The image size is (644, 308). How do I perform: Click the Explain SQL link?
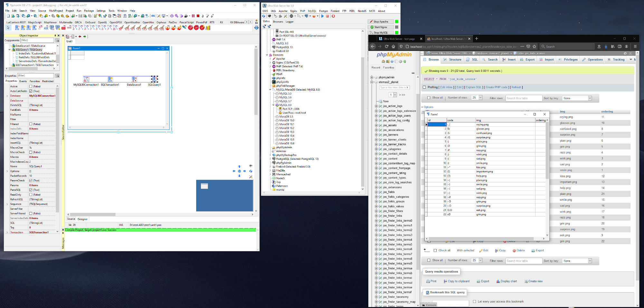pyautogui.click(x=473, y=87)
